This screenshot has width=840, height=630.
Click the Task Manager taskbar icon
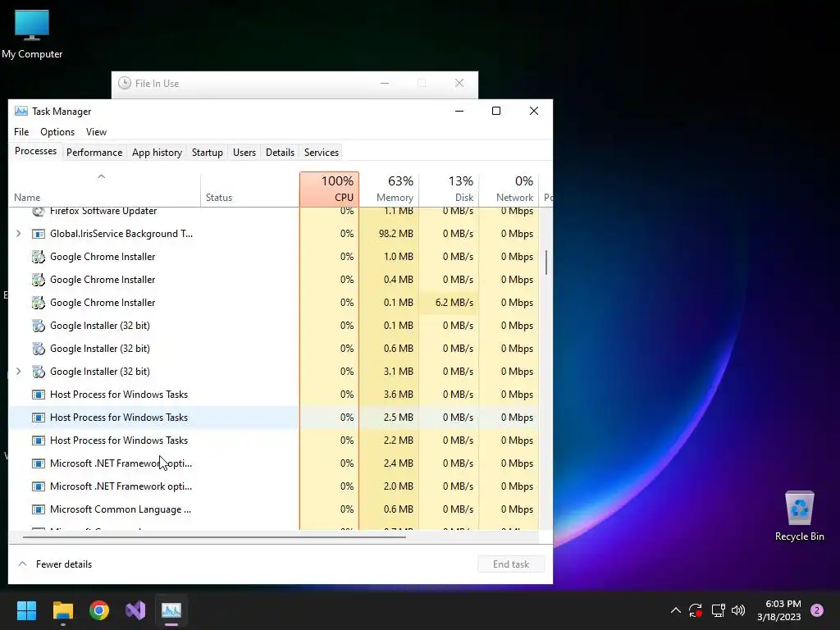point(171,610)
